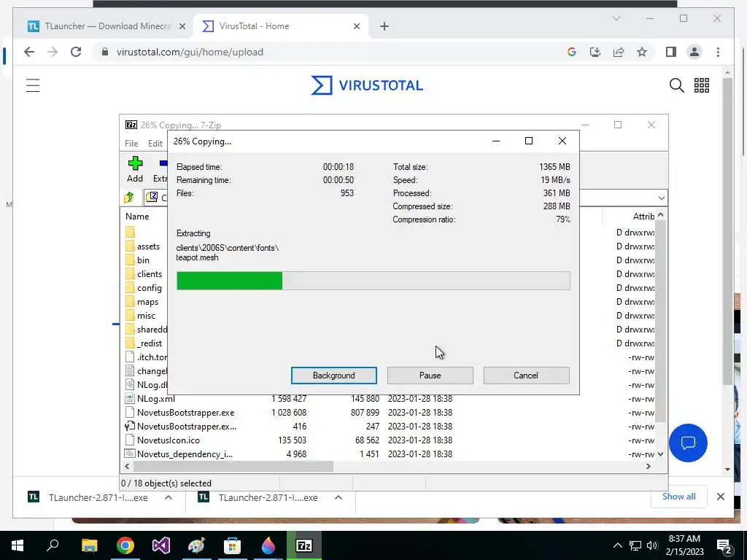Select the assets folder
Image resolution: width=747 pixels, height=560 pixels.
pos(148,246)
